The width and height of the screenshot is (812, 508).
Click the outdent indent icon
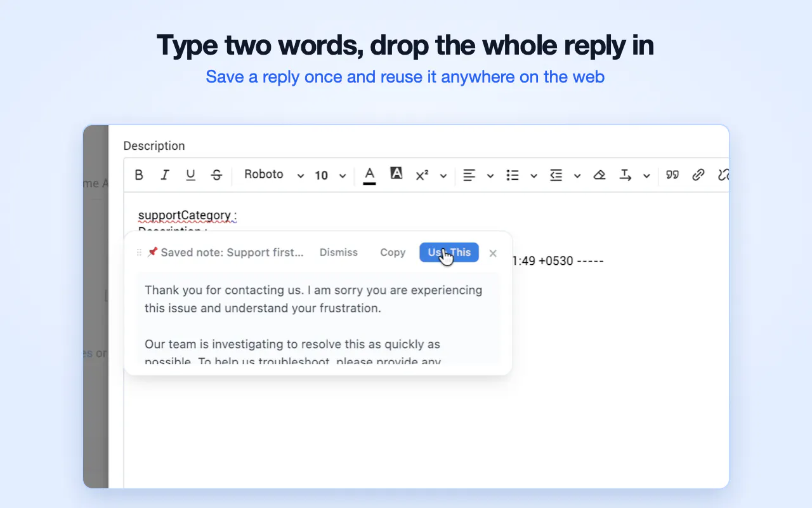pos(556,175)
